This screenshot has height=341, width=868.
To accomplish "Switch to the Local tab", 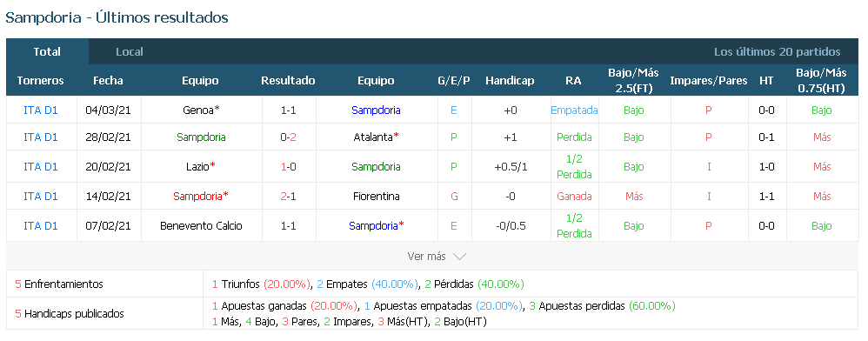I will pyautogui.click(x=130, y=52).
